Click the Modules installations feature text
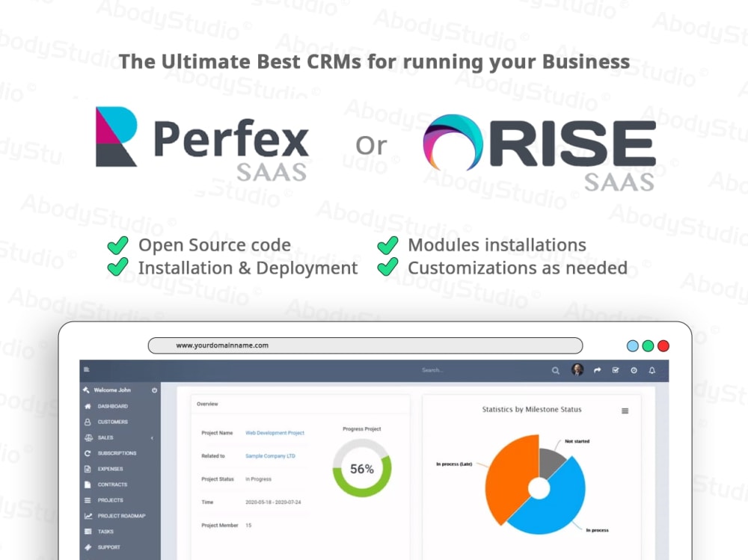The image size is (748, 560). [497, 245]
